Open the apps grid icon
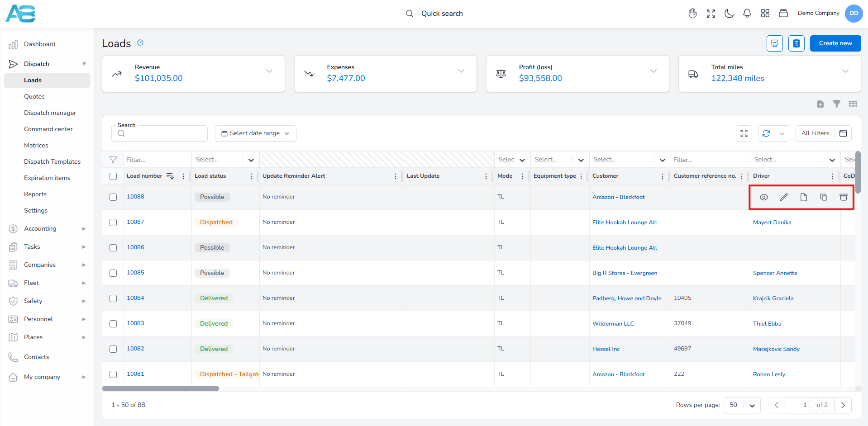 click(765, 14)
